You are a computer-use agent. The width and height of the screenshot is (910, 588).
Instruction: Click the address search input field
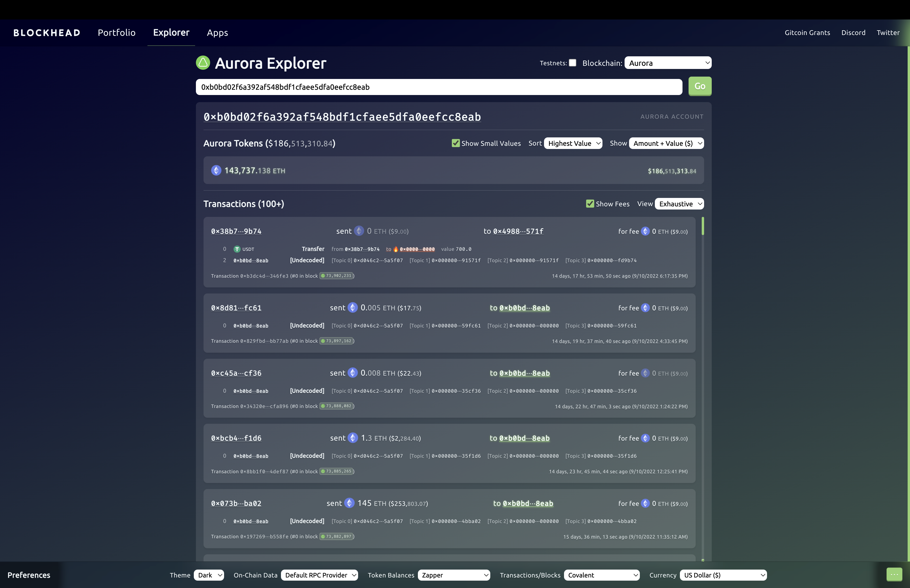pos(439,87)
